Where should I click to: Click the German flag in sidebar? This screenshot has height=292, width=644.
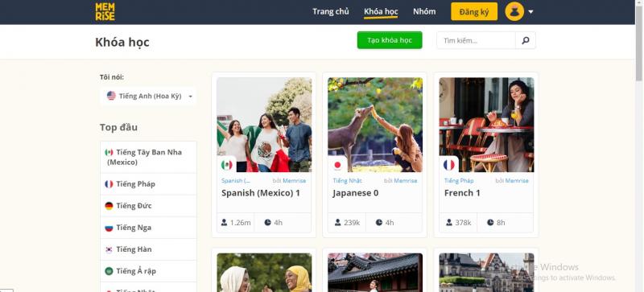click(109, 206)
